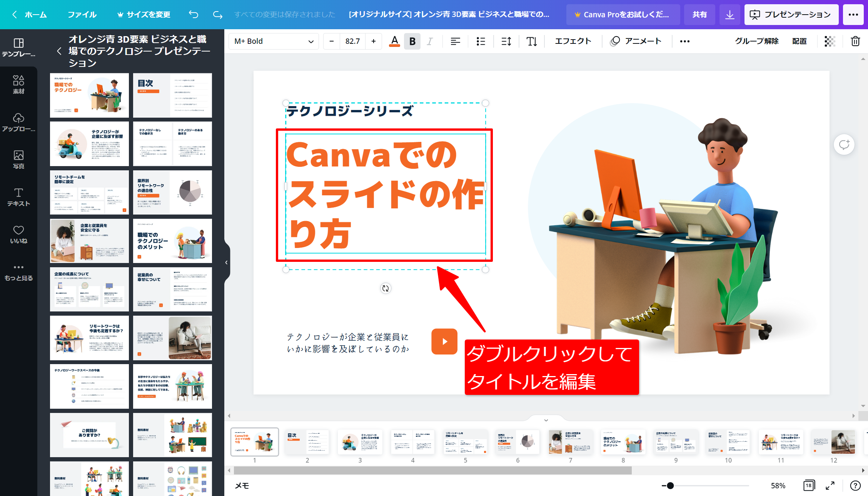Click the rotate handle below text box
Viewport: 868px width, 496px height.
(x=386, y=288)
